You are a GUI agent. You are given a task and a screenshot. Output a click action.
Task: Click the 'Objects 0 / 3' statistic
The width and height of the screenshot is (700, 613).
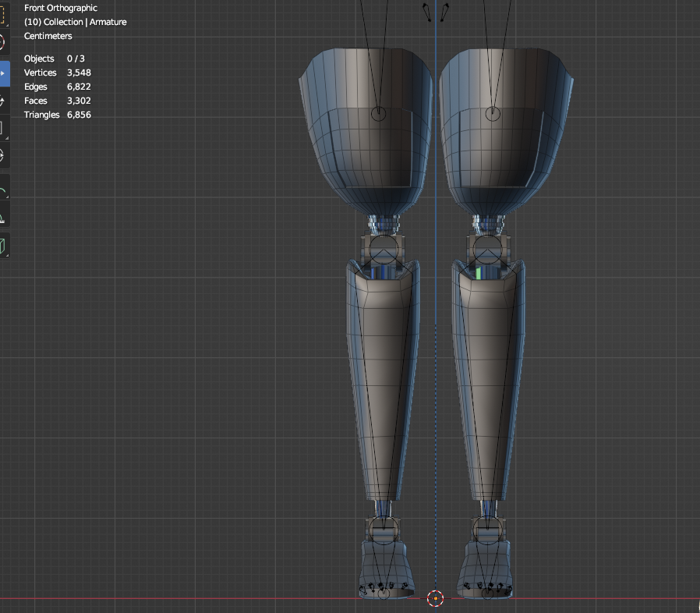click(x=54, y=58)
